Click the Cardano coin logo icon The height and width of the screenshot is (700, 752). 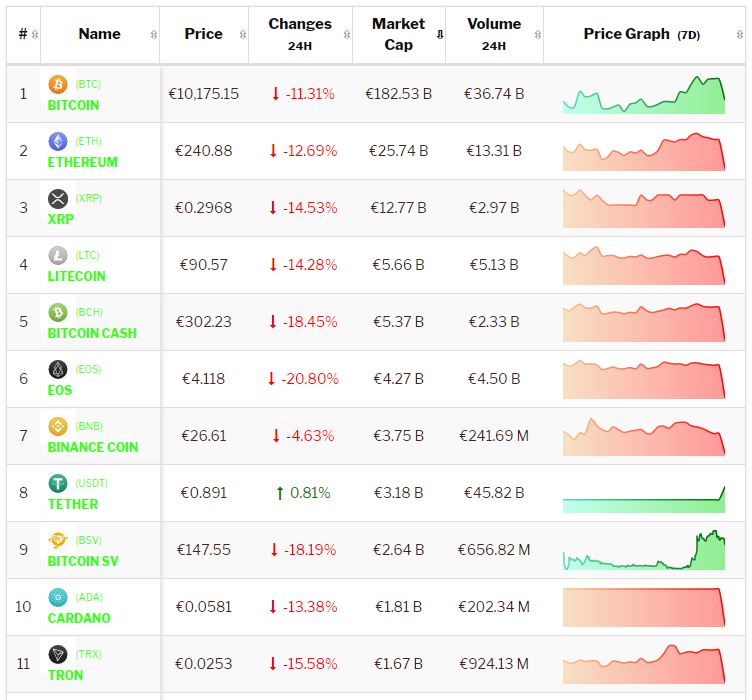[x=58, y=598]
